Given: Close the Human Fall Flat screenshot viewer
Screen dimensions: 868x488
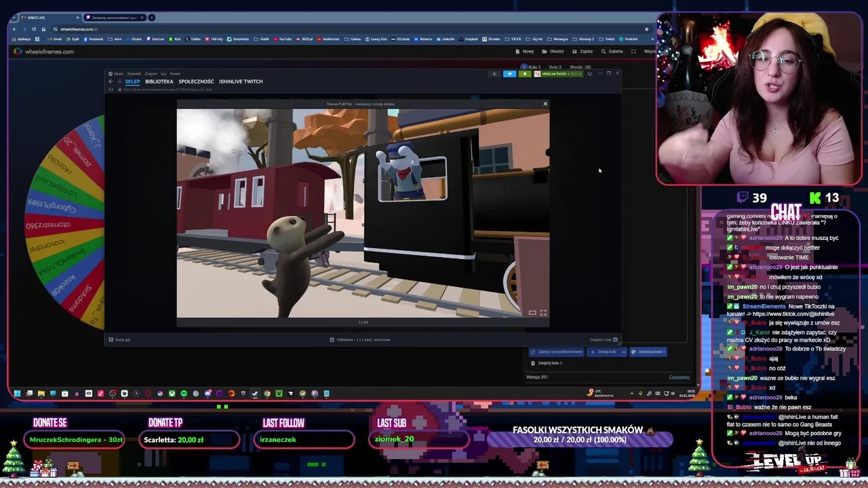Looking at the screenshot, I should pos(545,104).
